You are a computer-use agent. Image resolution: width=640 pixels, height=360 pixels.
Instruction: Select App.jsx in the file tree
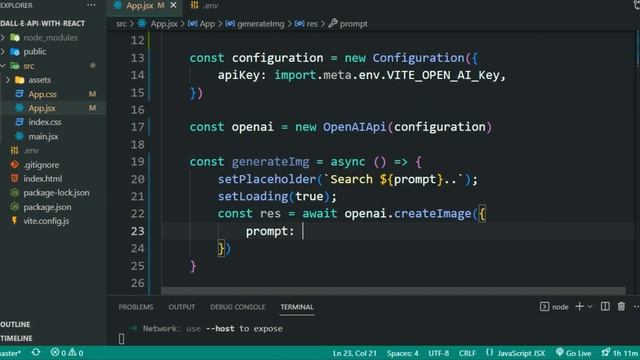pos(42,108)
